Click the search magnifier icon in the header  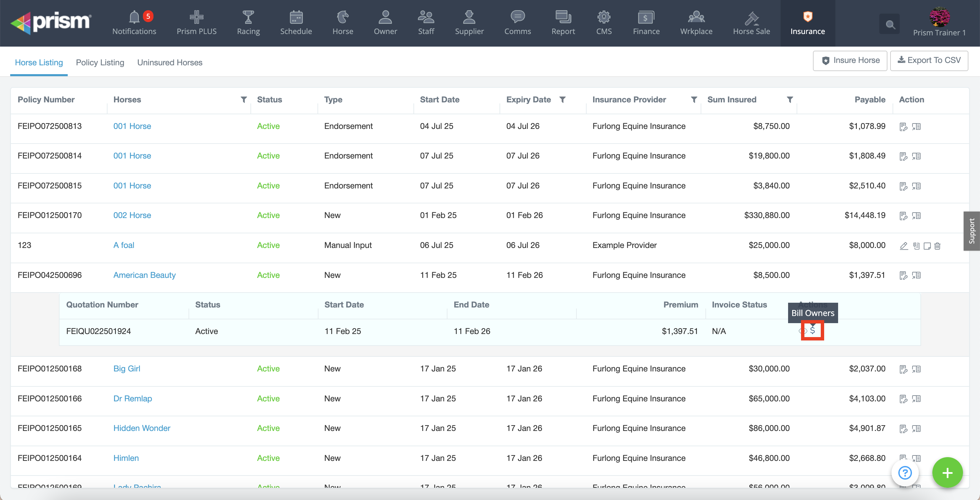(x=889, y=25)
